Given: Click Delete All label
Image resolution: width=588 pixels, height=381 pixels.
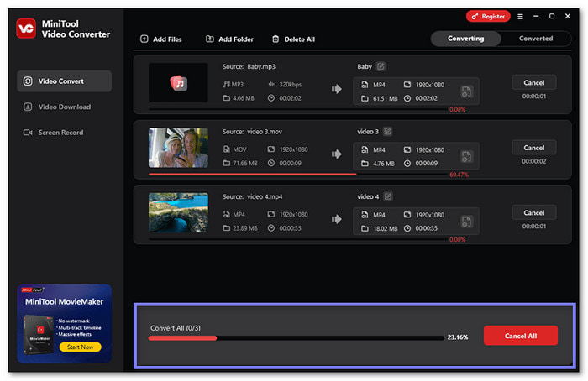Looking at the screenshot, I should [299, 39].
